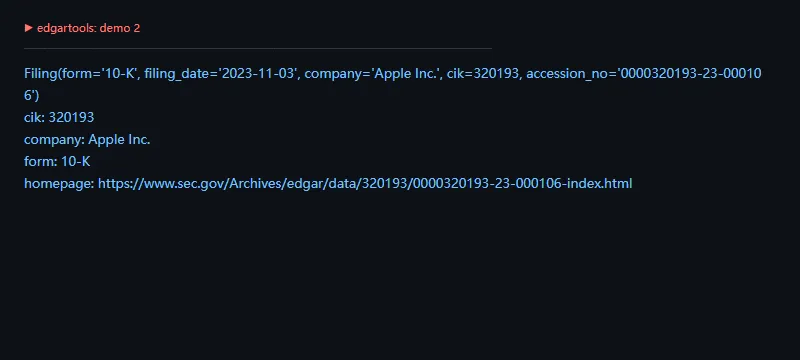Open the sec.gov homepage URL link
800x360 pixels.
[x=365, y=184]
